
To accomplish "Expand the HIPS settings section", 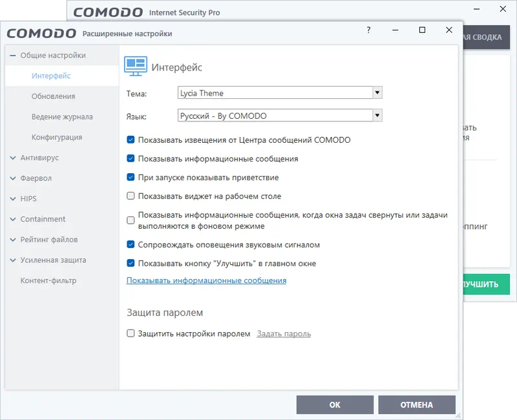I will pos(13,199).
